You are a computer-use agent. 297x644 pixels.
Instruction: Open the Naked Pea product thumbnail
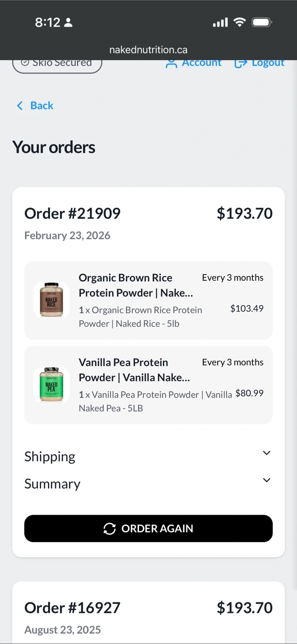(51, 385)
